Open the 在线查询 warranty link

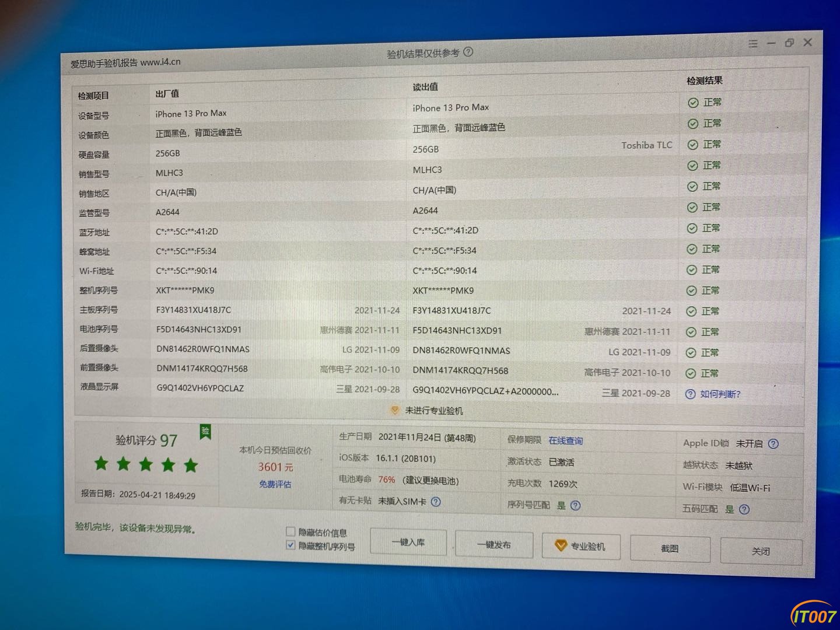pyautogui.click(x=565, y=441)
